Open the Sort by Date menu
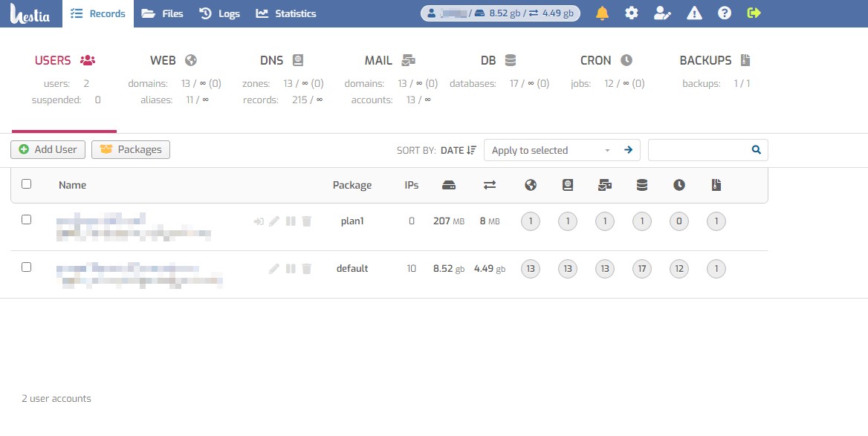This screenshot has width=868, height=436. point(458,150)
